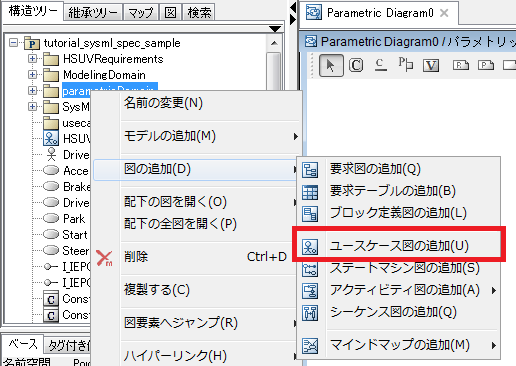
Task: Collapse the tutorial_sysml_spec_sample root node
Action: (14, 43)
